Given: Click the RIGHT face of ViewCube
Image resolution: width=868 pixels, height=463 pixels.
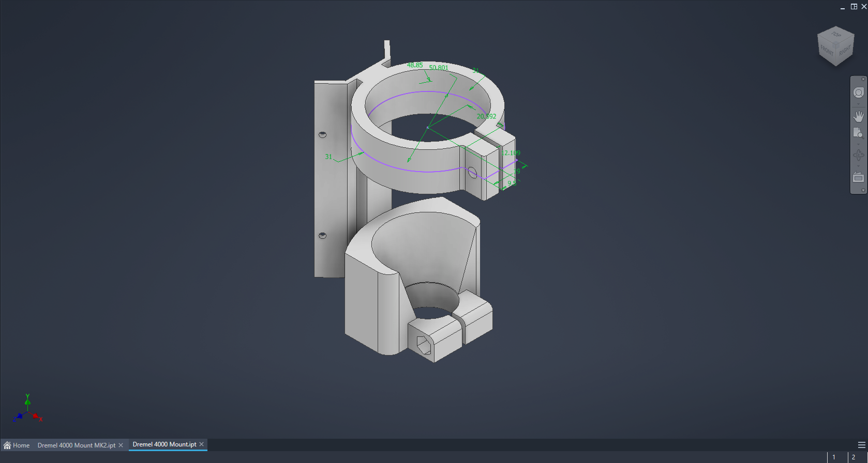Looking at the screenshot, I should pyautogui.click(x=845, y=51).
